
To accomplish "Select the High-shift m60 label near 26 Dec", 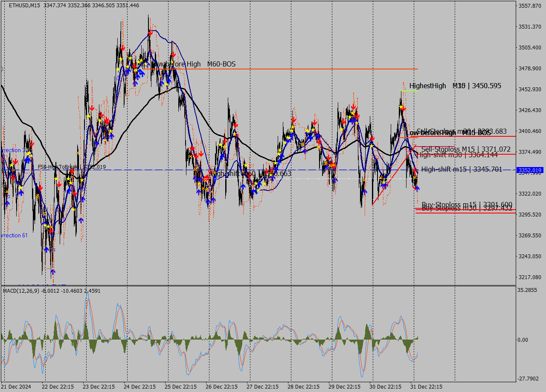I will [251, 173].
